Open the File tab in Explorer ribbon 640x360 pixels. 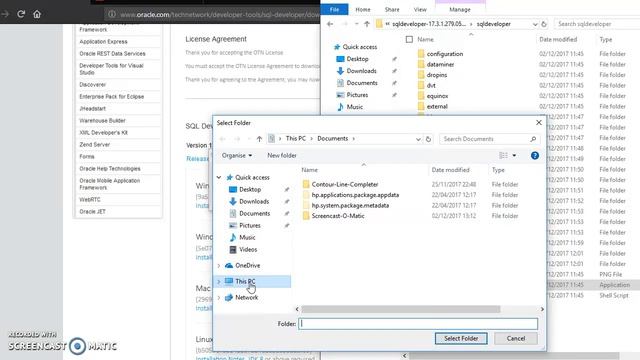[x=334, y=9]
